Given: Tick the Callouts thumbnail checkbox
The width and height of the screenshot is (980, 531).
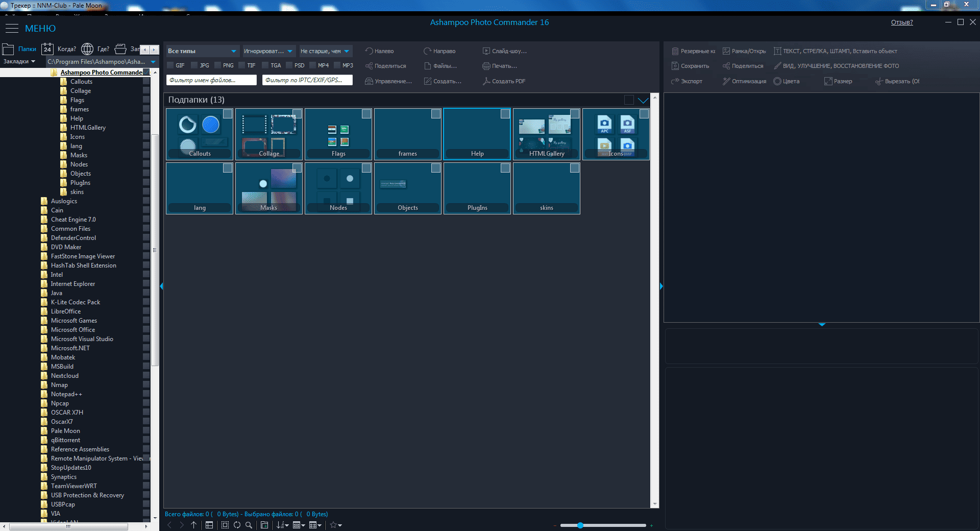Looking at the screenshot, I should tap(228, 114).
